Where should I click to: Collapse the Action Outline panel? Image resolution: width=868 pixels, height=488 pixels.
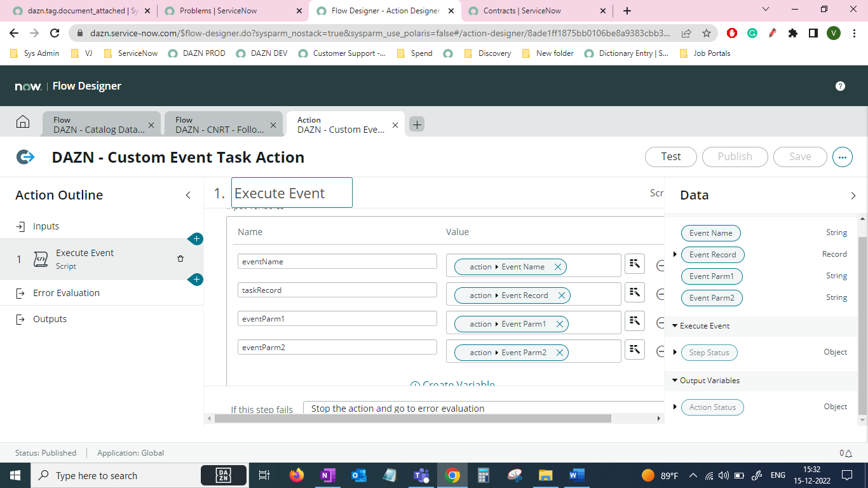188,195
